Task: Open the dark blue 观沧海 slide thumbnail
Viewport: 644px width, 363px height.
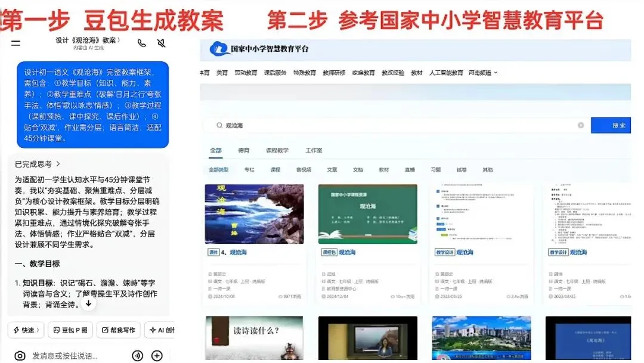Action: tap(588, 338)
